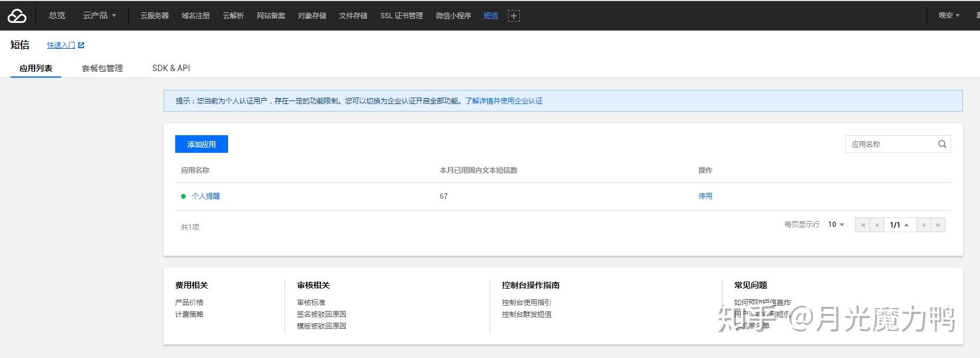Click the 本月已用国内文本短信数 column header

tap(479, 170)
